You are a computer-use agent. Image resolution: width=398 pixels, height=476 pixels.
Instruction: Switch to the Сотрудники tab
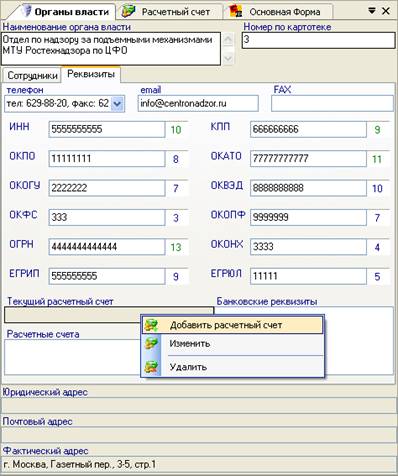coord(32,76)
